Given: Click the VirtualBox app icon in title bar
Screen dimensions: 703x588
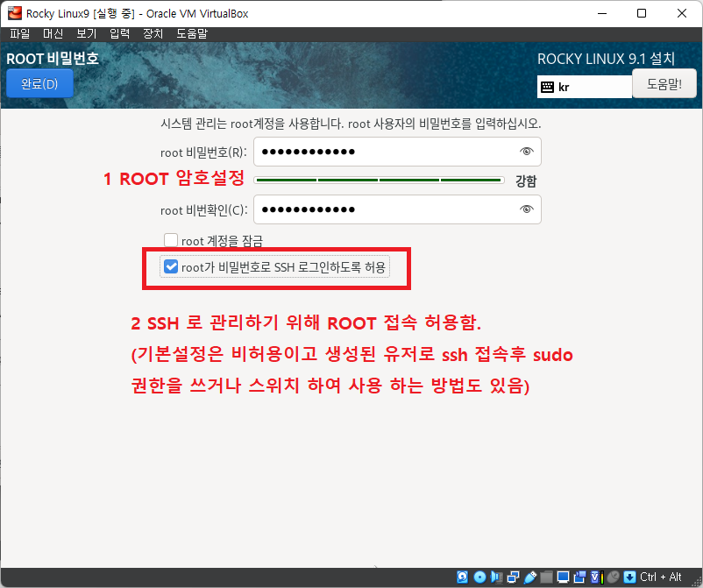Looking at the screenshot, I should (x=14, y=13).
